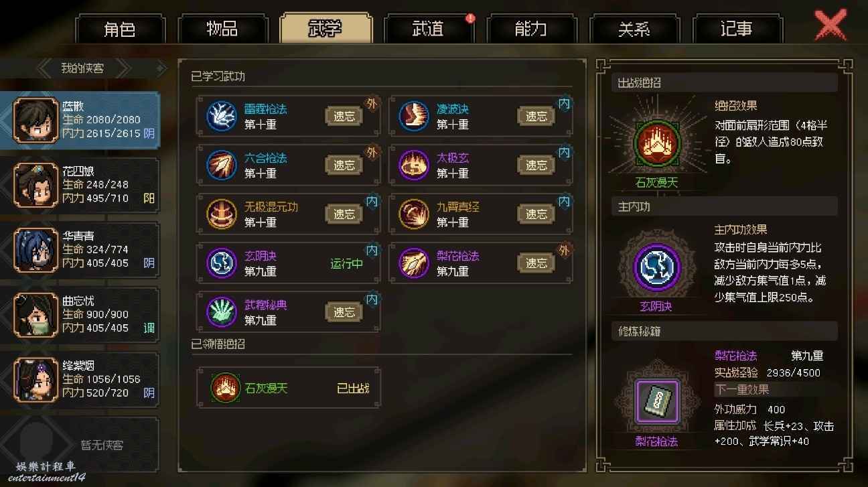
Task: Click 遗忘 button for 六合枪法
Action: (344, 165)
